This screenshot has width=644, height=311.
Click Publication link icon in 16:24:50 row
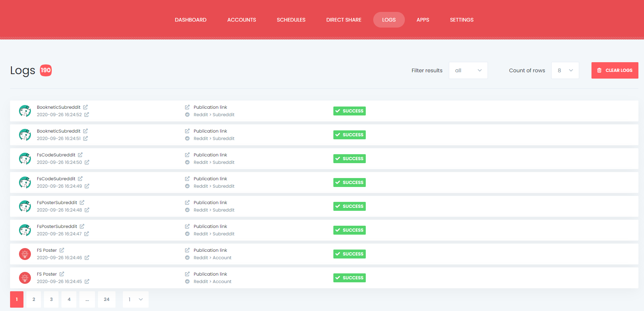click(187, 155)
